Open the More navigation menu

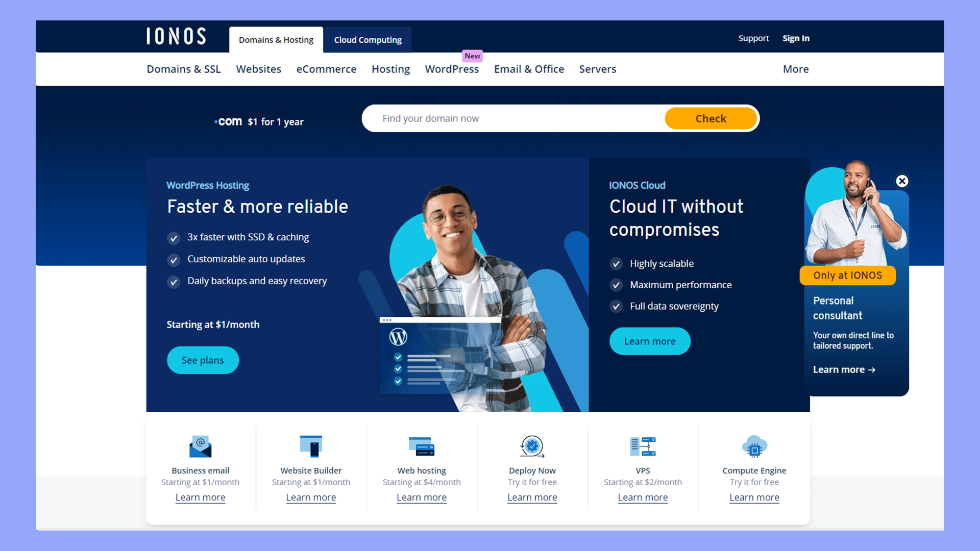[795, 69]
